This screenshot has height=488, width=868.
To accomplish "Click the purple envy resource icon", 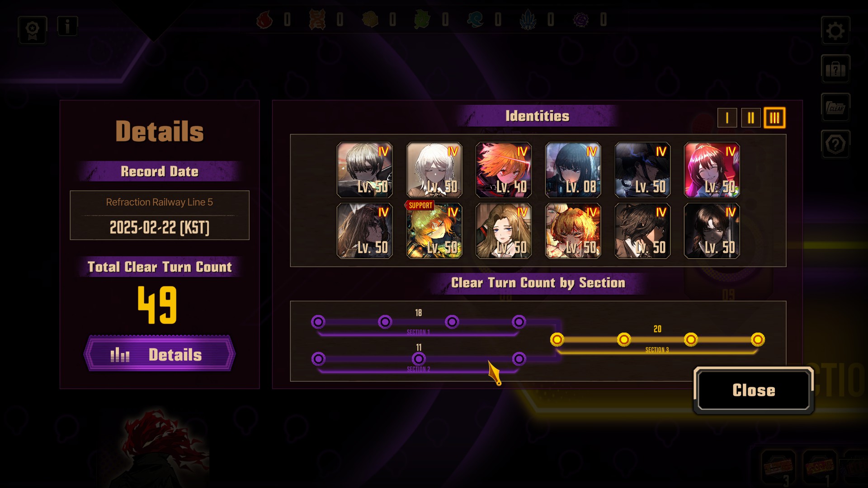I will pyautogui.click(x=580, y=19).
